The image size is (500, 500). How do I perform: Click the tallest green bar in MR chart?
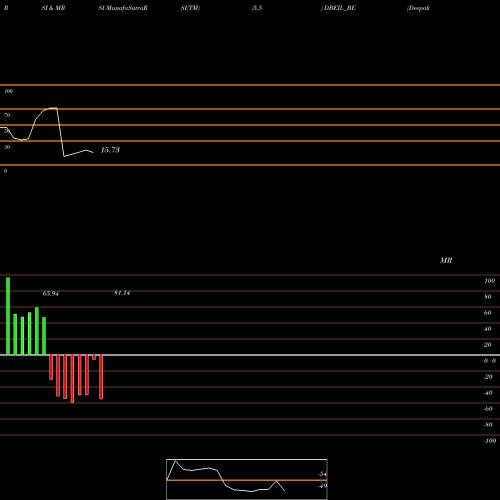pyautogui.click(x=8, y=316)
